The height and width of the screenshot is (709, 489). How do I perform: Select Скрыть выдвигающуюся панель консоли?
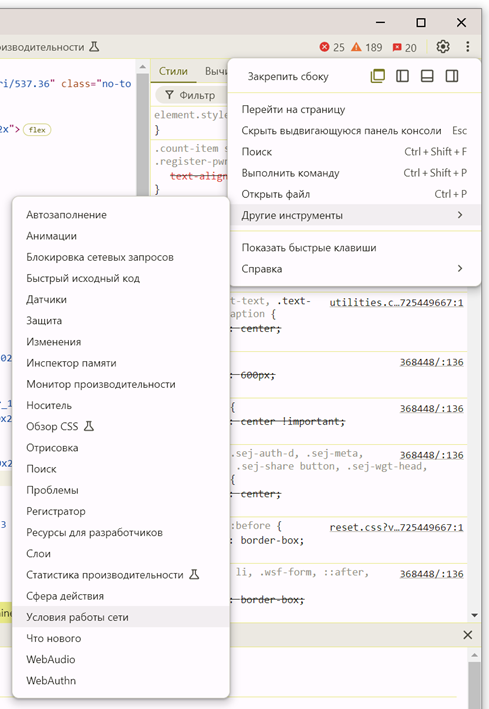(x=355, y=131)
